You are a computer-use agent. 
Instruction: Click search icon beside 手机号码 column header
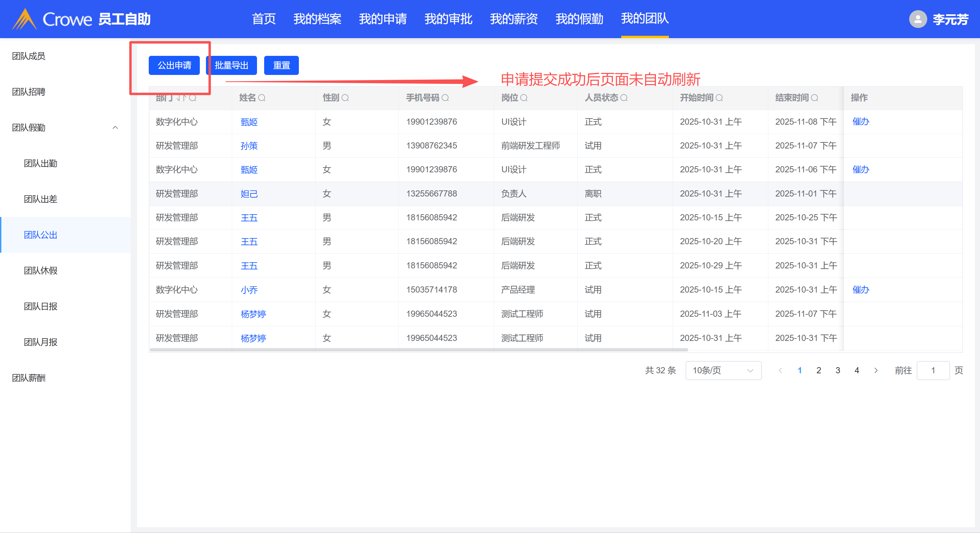[x=445, y=98]
